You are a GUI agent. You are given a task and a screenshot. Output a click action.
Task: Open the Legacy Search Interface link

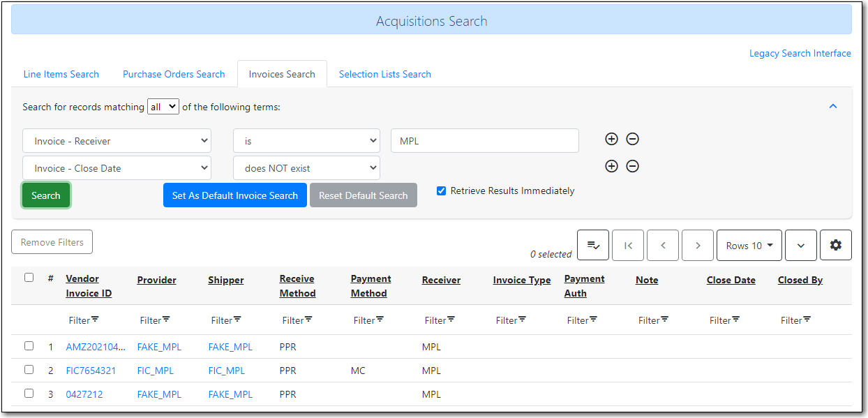pyautogui.click(x=800, y=53)
